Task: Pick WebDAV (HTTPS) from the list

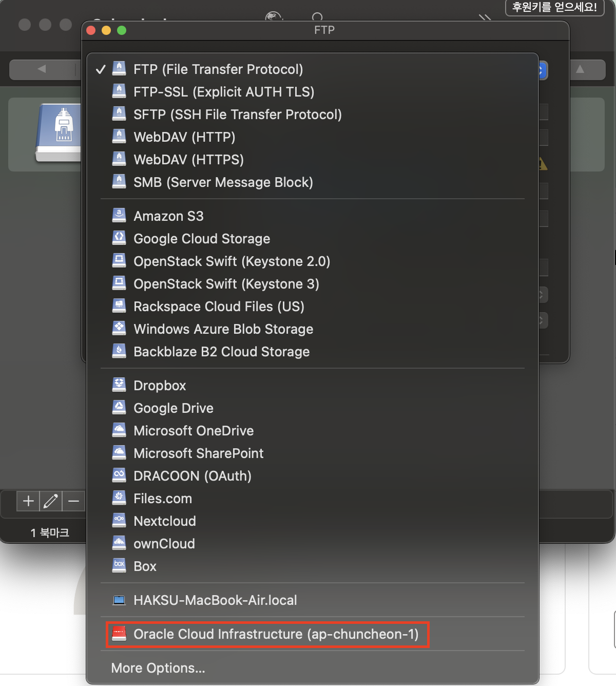Action: point(313,160)
